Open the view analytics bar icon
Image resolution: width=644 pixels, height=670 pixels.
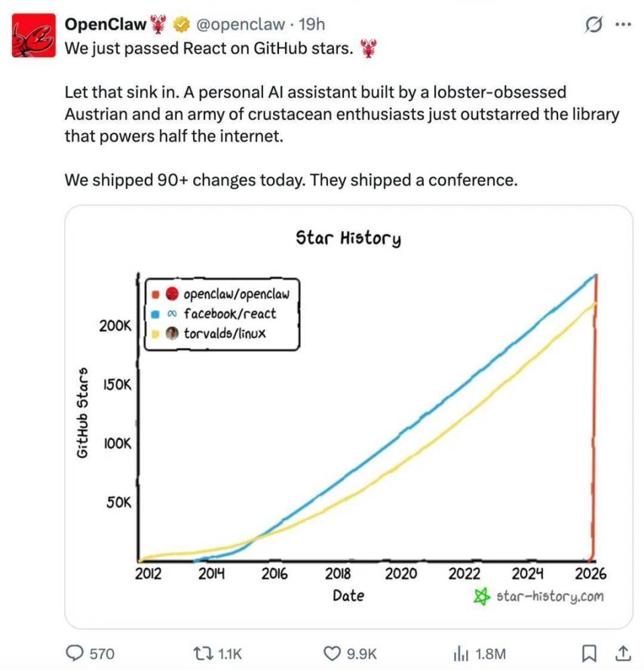click(x=461, y=653)
